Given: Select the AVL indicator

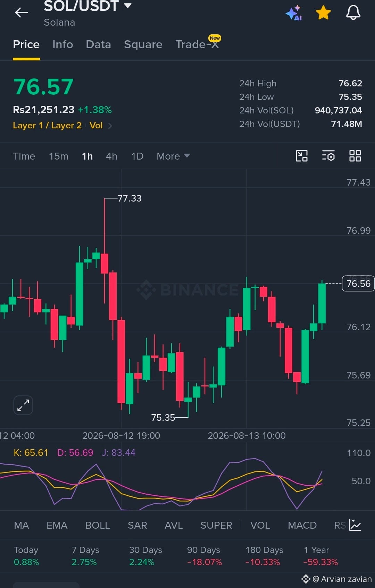Looking at the screenshot, I should [x=174, y=525].
